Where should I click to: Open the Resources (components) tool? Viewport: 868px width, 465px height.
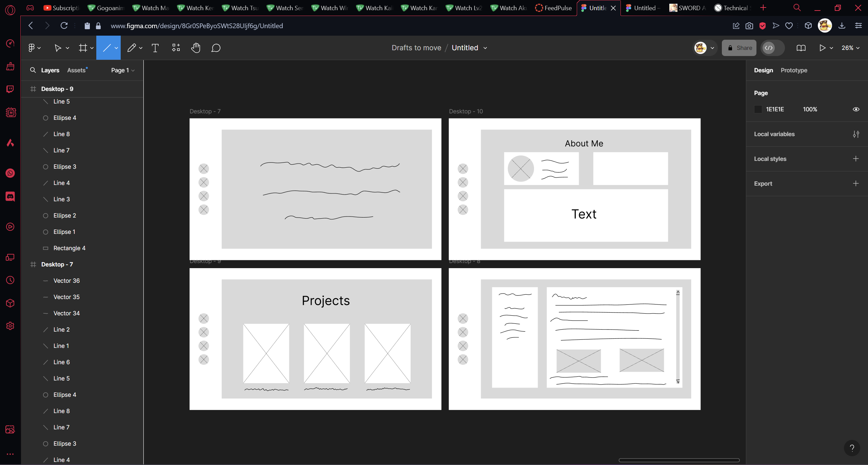point(176,48)
